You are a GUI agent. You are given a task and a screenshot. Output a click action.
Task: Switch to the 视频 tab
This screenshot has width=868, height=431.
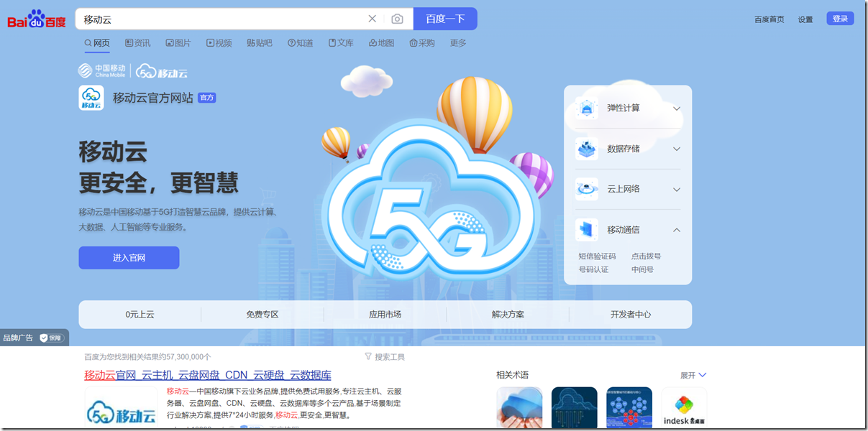click(219, 43)
